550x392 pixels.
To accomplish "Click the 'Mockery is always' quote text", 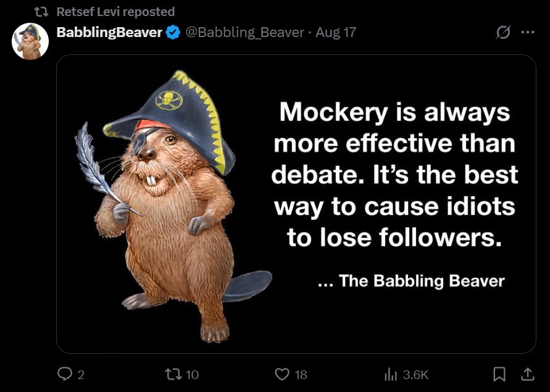I will [394, 112].
